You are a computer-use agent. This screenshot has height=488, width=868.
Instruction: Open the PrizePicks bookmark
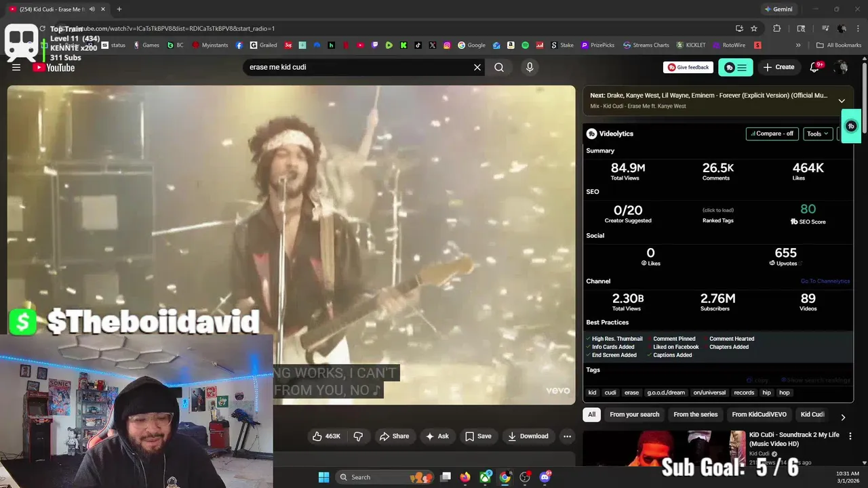[597, 45]
